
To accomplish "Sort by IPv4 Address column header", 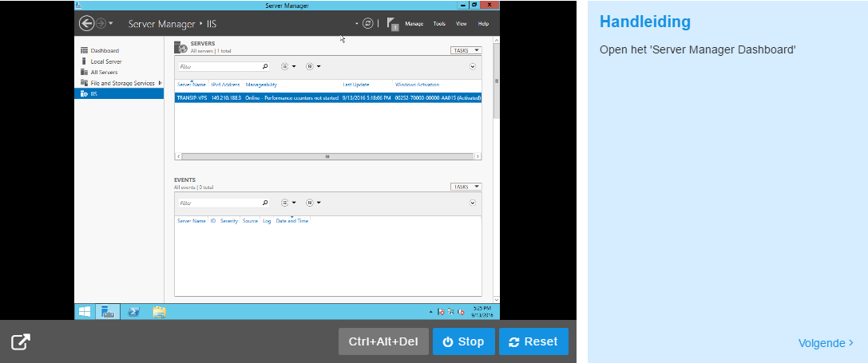I will pos(225,85).
